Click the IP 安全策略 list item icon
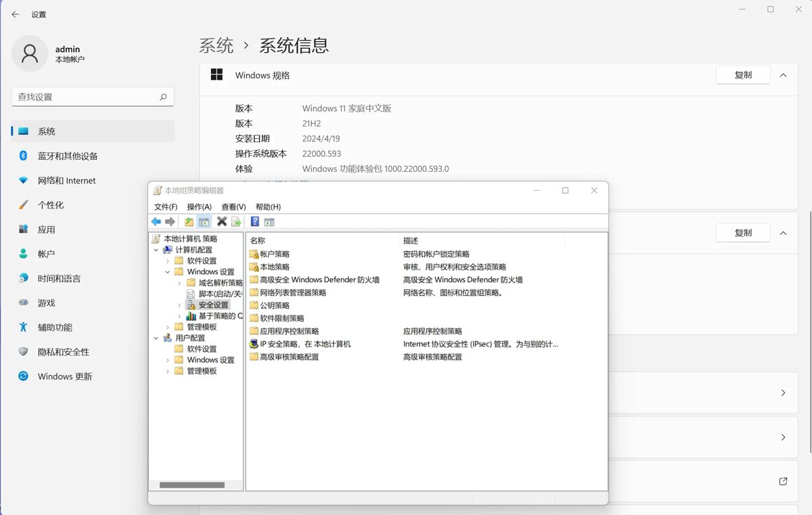812x515 pixels. [x=254, y=344]
